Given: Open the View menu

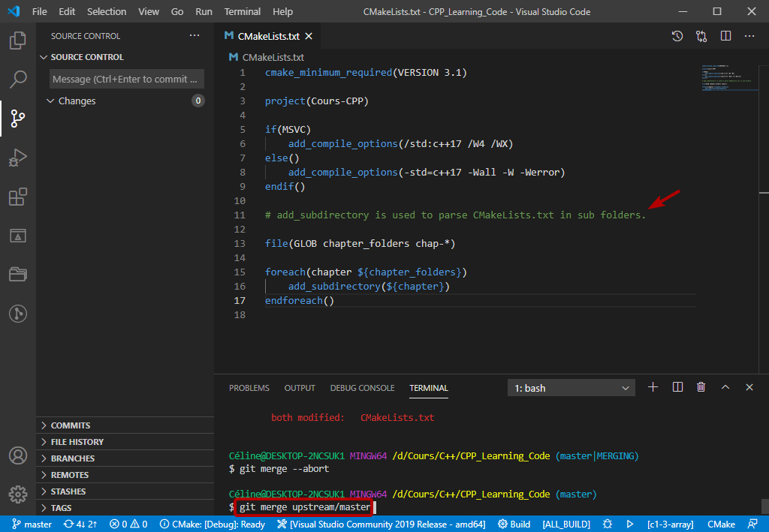Looking at the screenshot, I should tap(149, 11).
